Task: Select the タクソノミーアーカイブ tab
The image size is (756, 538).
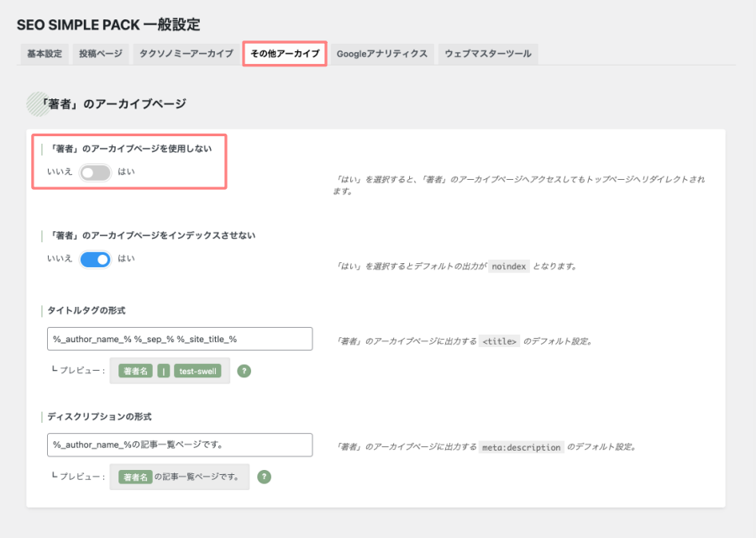Action: coord(186,54)
